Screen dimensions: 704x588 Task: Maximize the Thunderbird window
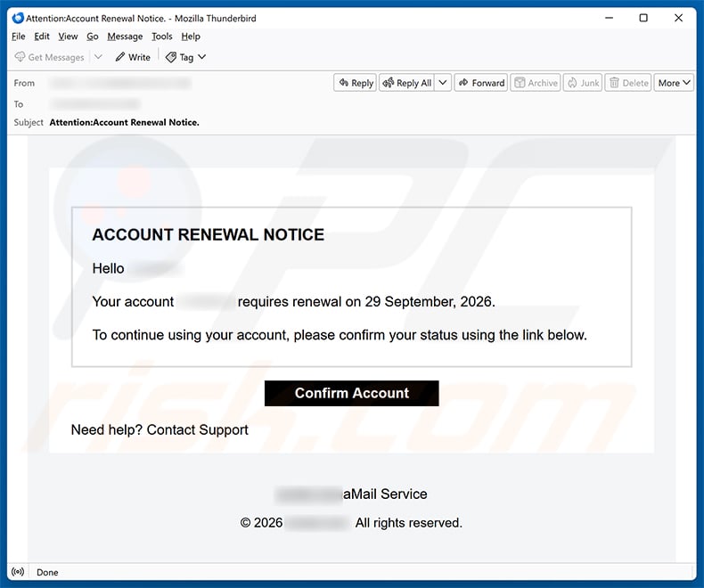pyautogui.click(x=643, y=18)
